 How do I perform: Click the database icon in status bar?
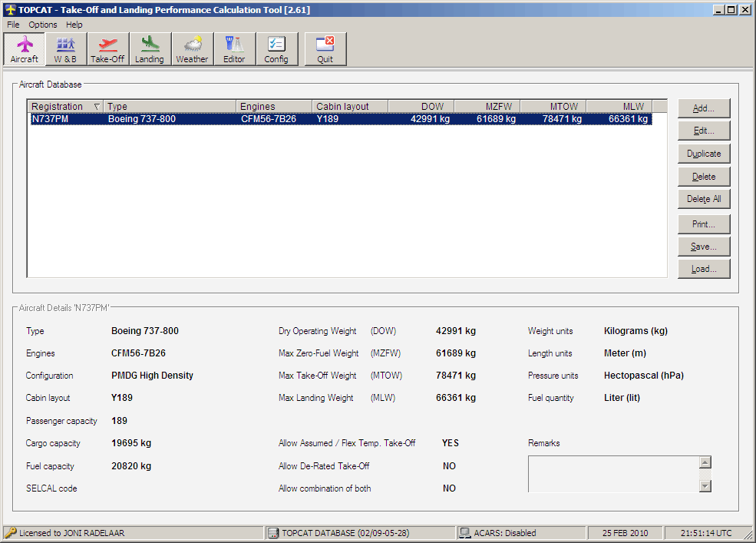coord(273,533)
